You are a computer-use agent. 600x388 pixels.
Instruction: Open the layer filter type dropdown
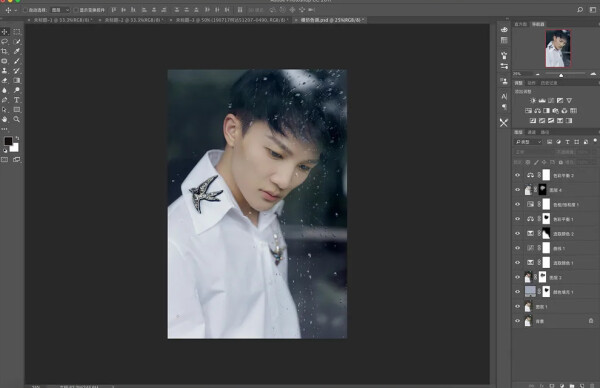(x=528, y=142)
